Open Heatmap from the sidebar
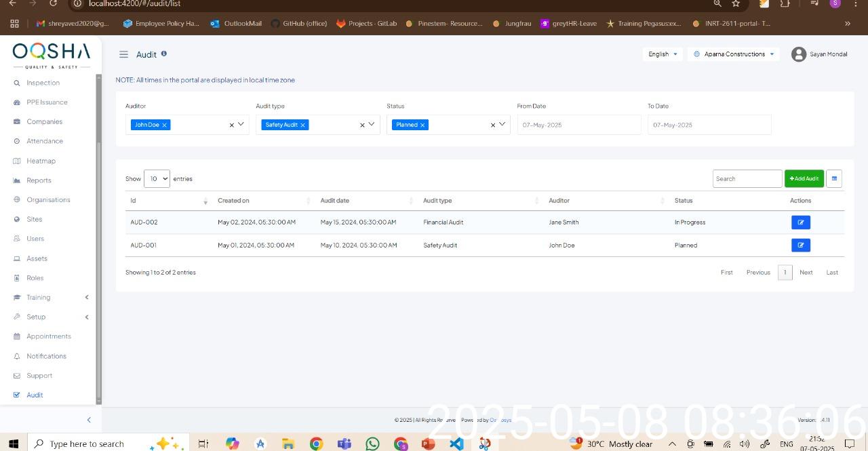Image resolution: width=868 pixels, height=451 pixels. point(41,161)
